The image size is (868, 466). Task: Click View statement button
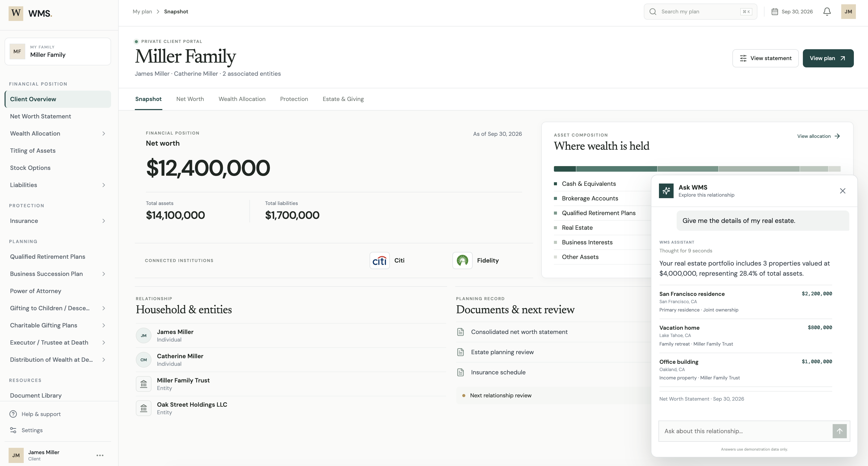click(x=765, y=58)
